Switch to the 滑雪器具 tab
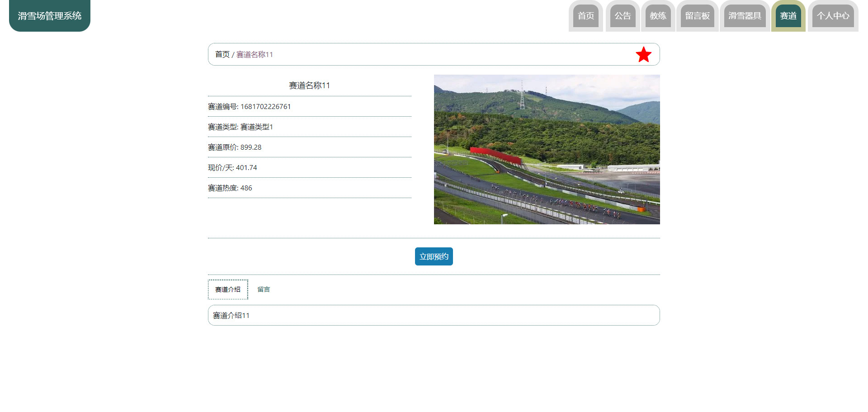The height and width of the screenshot is (412, 868). tap(745, 16)
